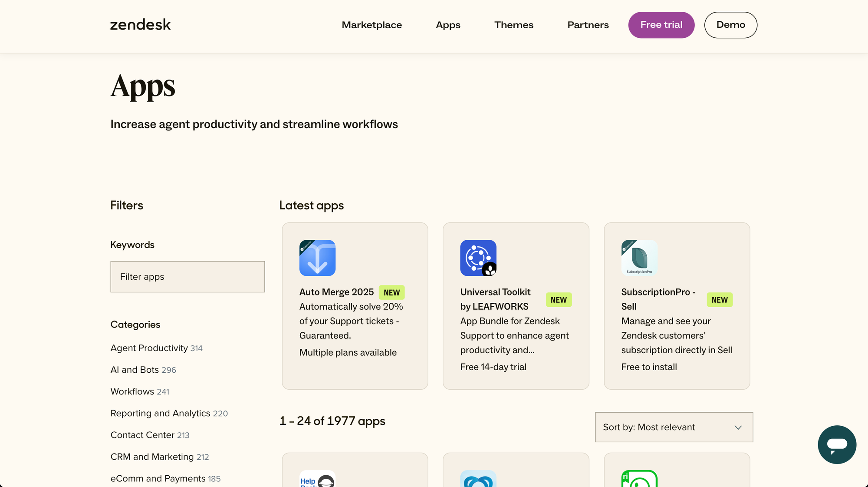Open the blue butterfly-logo app thumbnail
Viewport: 868px width, 487px height.
478,480
